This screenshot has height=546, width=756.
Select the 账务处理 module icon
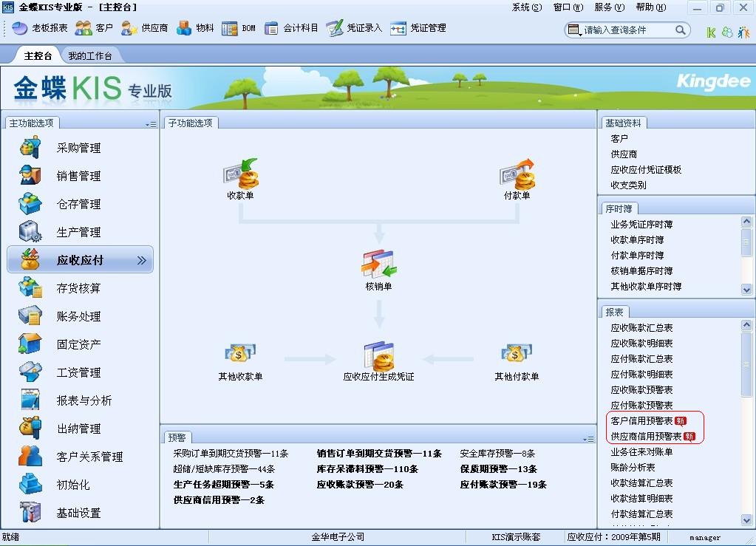click(x=30, y=315)
